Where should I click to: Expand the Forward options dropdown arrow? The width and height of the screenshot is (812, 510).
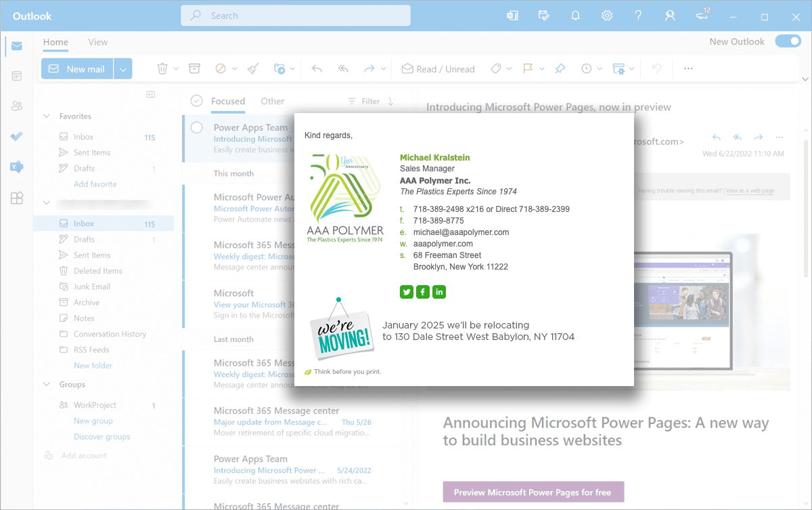[383, 68]
